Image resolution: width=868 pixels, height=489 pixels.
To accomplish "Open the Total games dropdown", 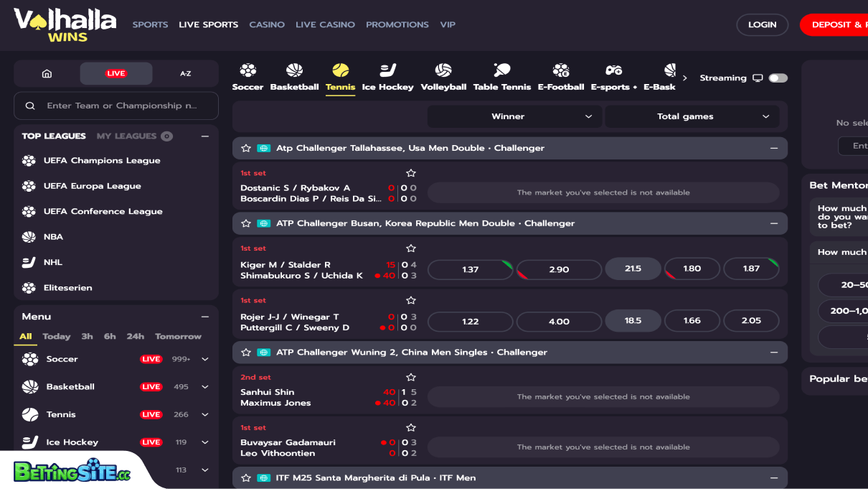I will (692, 116).
